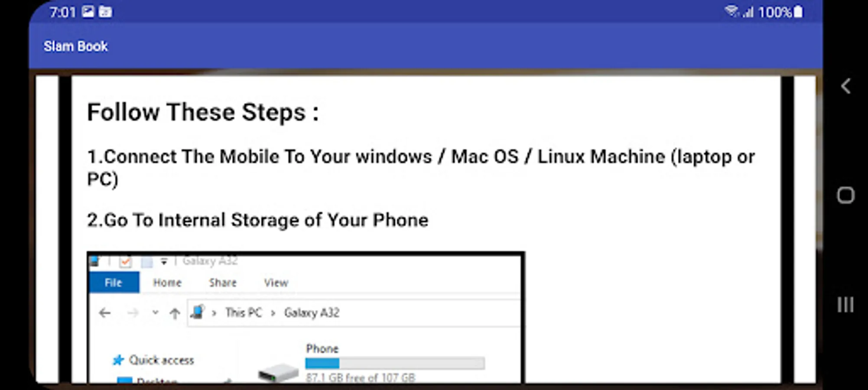Expand the recent locations chevron in Explorer

click(x=155, y=312)
